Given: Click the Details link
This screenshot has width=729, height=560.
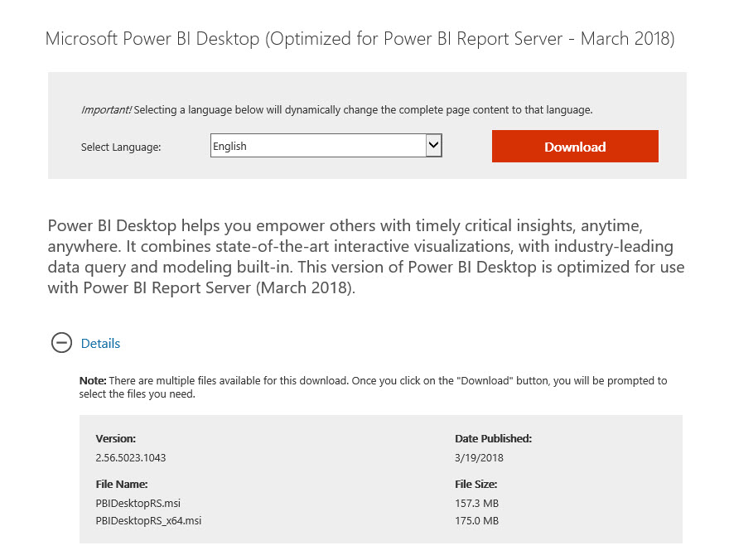Looking at the screenshot, I should tap(100, 344).
